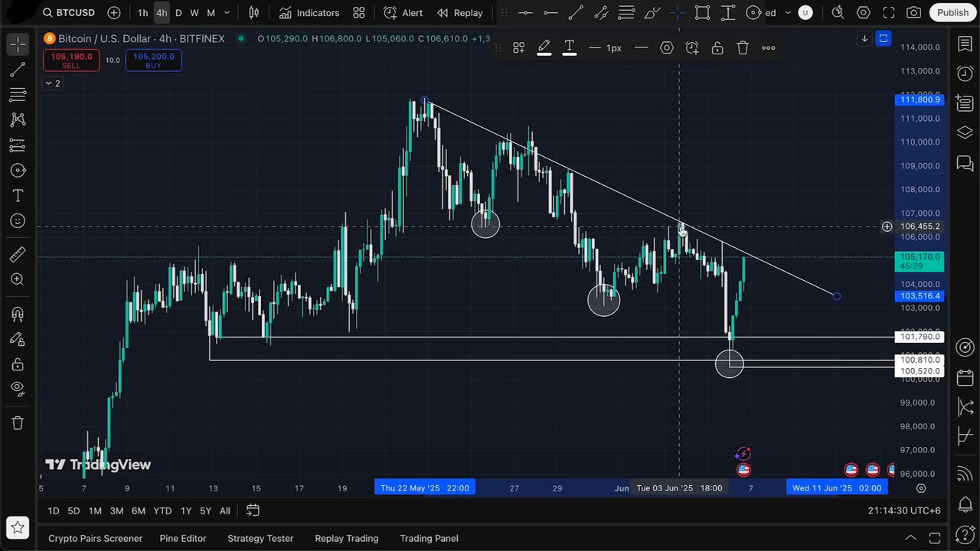Image resolution: width=980 pixels, height=551 pixels.
Task: Toggle stay in drawing mode
Action: coord(18,339)
